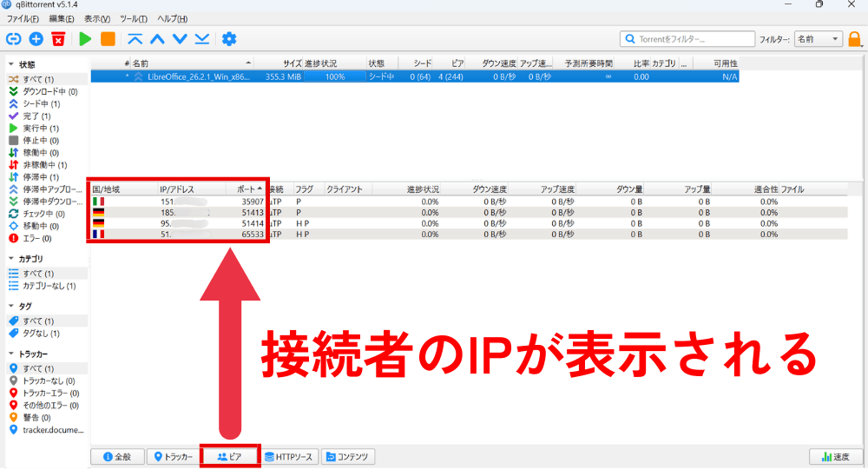
Task: Open preferences with the gear icon
Action: [229, 39]
